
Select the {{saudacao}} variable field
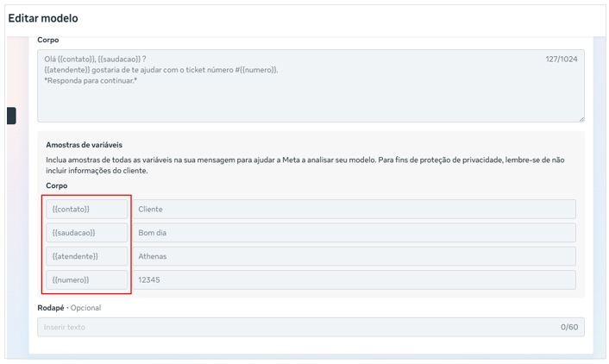pos(86,233)
